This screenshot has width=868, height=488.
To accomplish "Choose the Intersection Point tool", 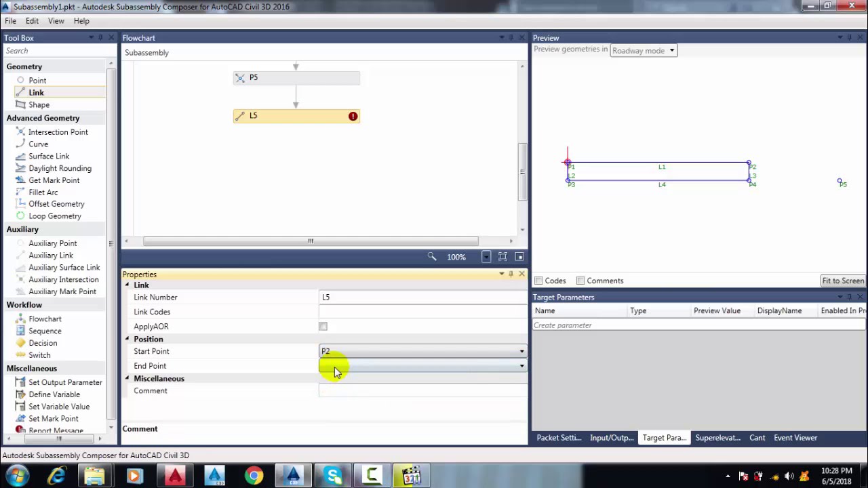I will click(x=58, y=131).
